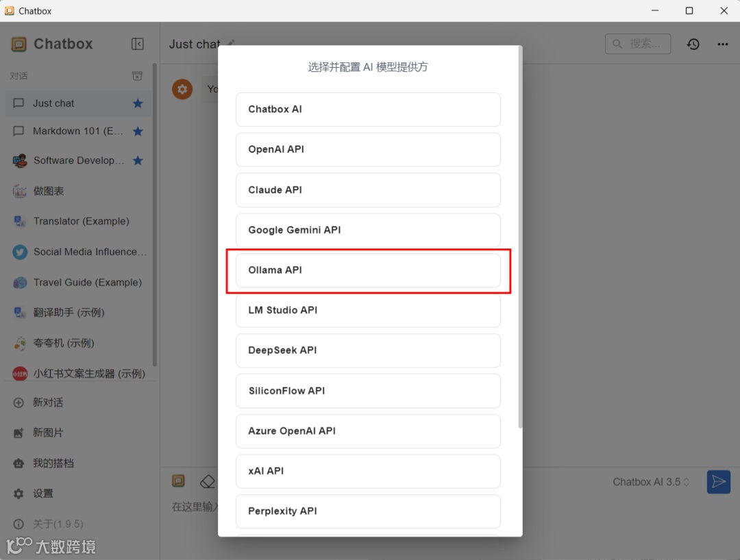This screenshot has height=560, width=740.
Task: Click the red 小红书 icon
Action: click(20, 374)
